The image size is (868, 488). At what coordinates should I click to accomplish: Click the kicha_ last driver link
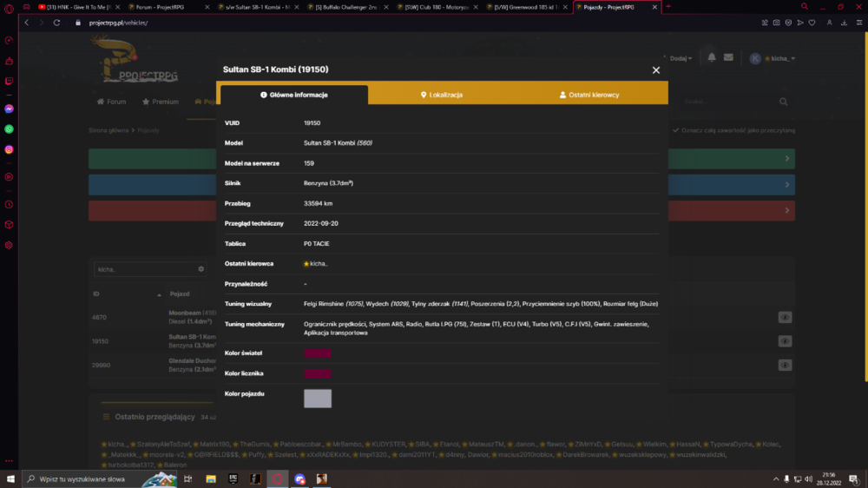click(316, 264)
